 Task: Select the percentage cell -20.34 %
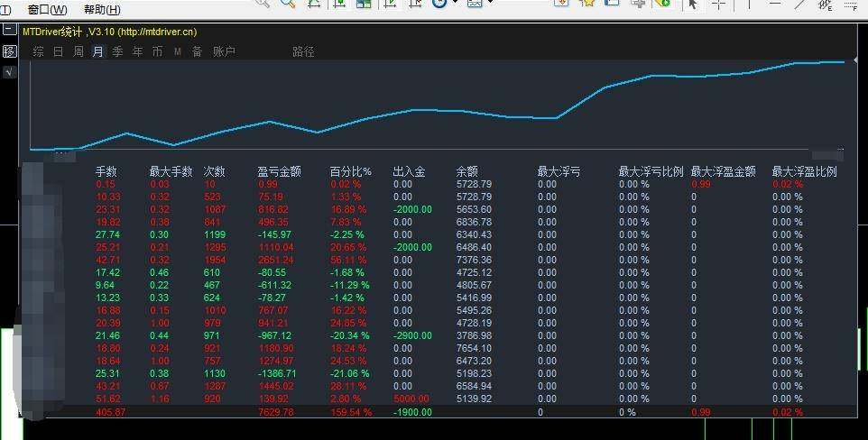[350, 335]
